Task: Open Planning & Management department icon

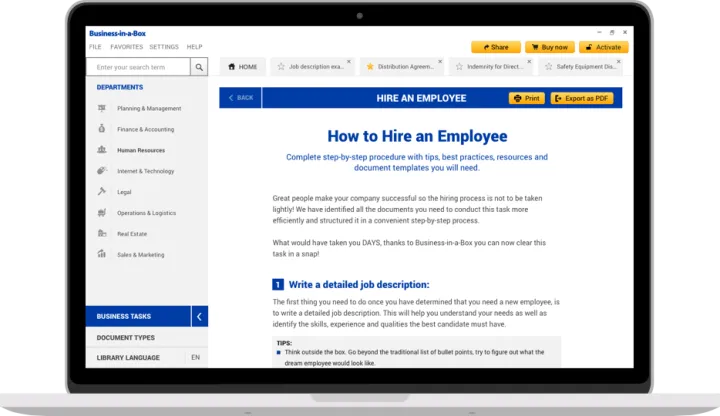Action: click(102, 108)
